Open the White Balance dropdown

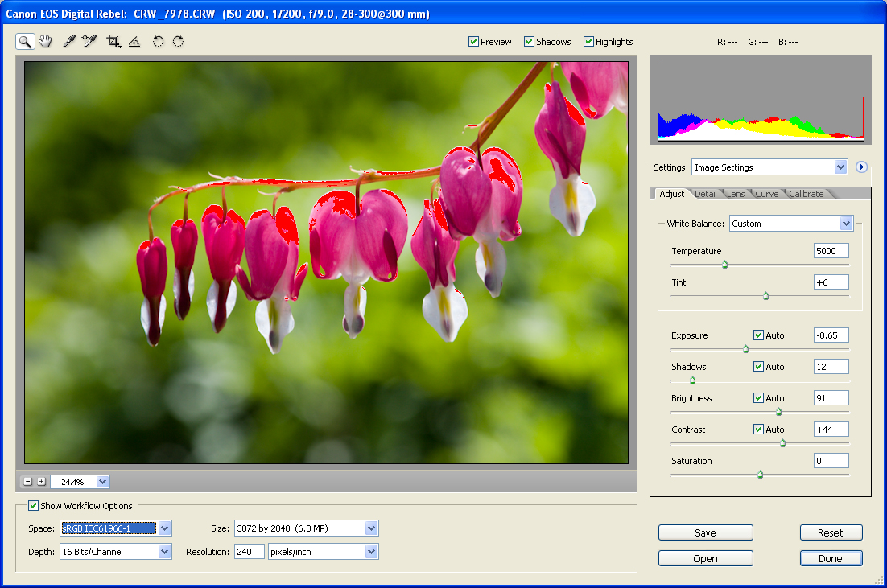[846, 224]
